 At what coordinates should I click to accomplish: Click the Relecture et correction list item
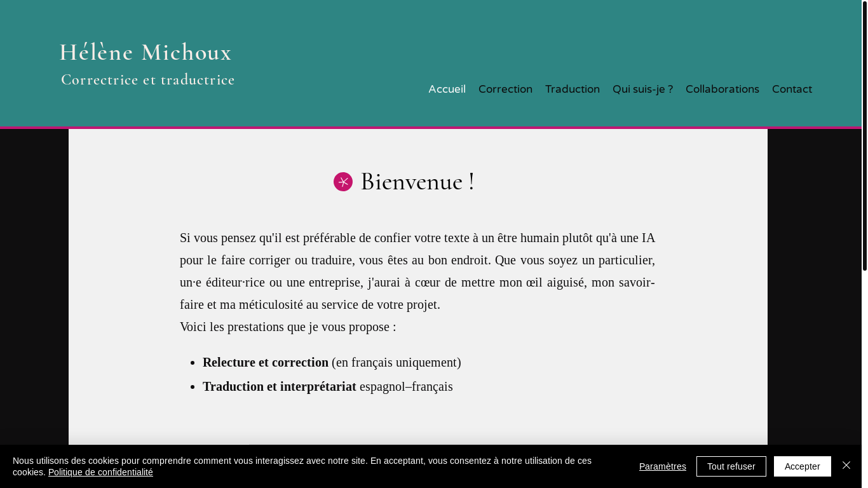[332, 362]
